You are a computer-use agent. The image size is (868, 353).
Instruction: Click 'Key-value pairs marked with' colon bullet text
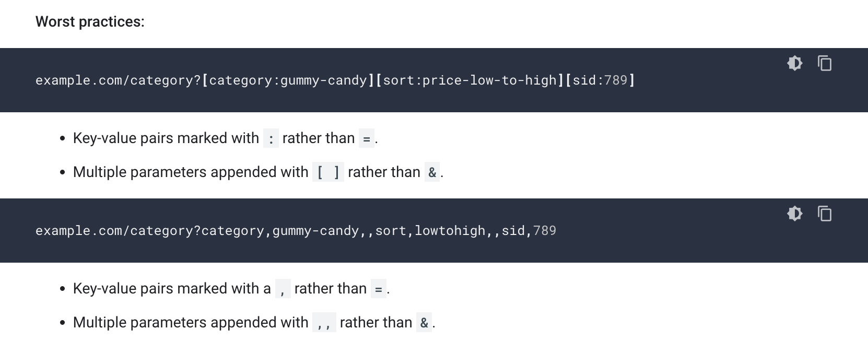click(166, 138)
